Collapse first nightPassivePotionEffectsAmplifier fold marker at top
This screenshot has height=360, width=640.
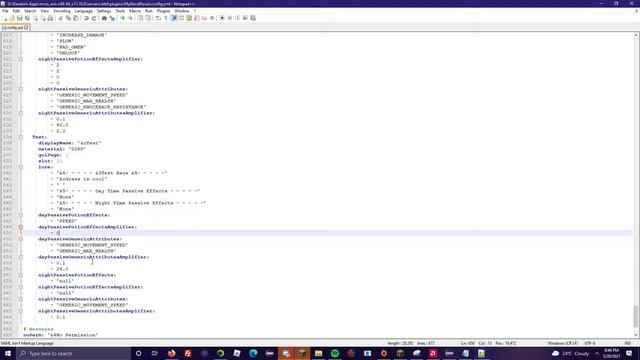pos(21,59)
